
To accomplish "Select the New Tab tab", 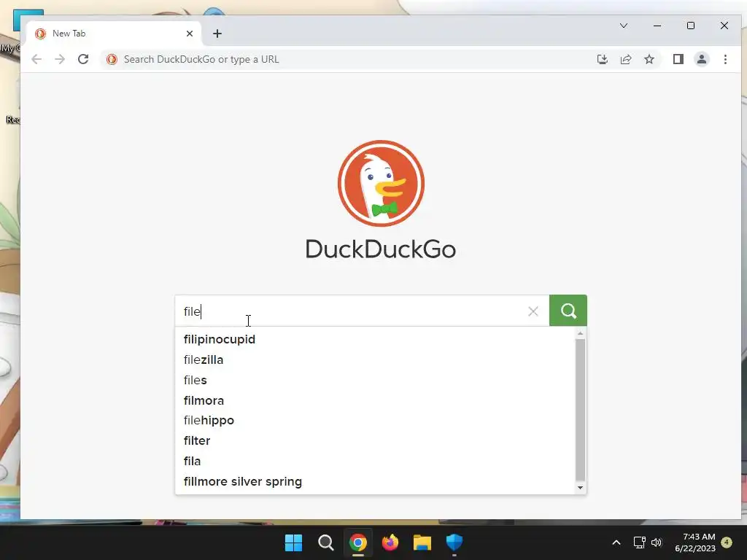I will (x=113, y=34).
